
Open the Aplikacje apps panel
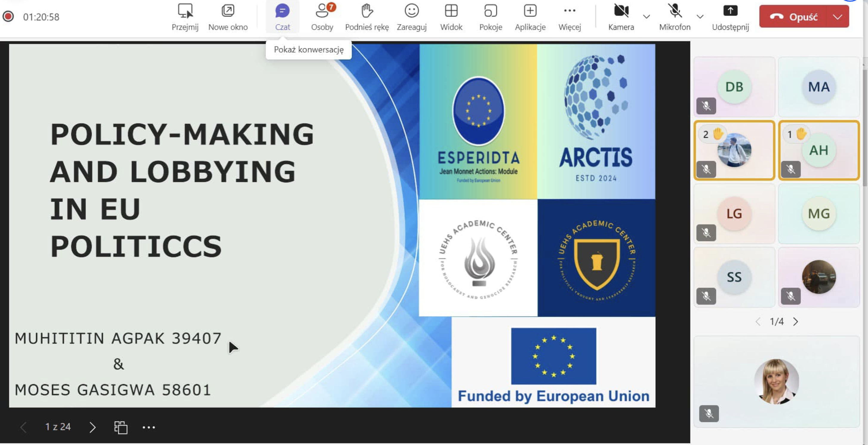pyautogui.click(x=530, y=17)
